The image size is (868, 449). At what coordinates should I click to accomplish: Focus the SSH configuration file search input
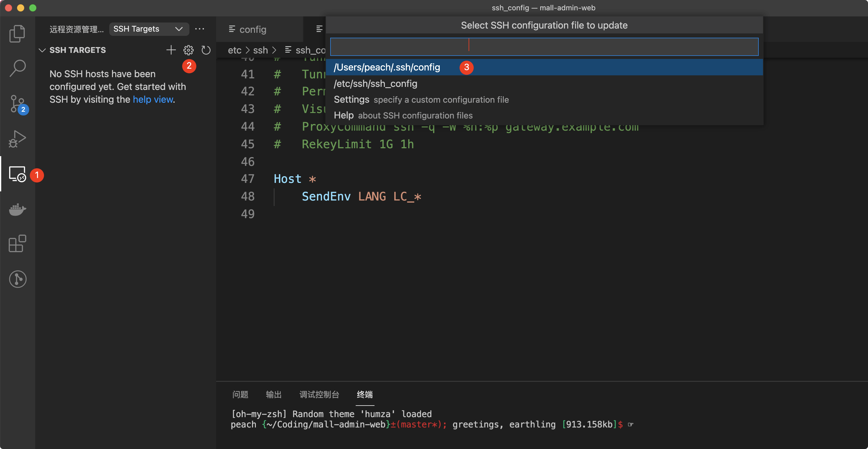[544, 46]
